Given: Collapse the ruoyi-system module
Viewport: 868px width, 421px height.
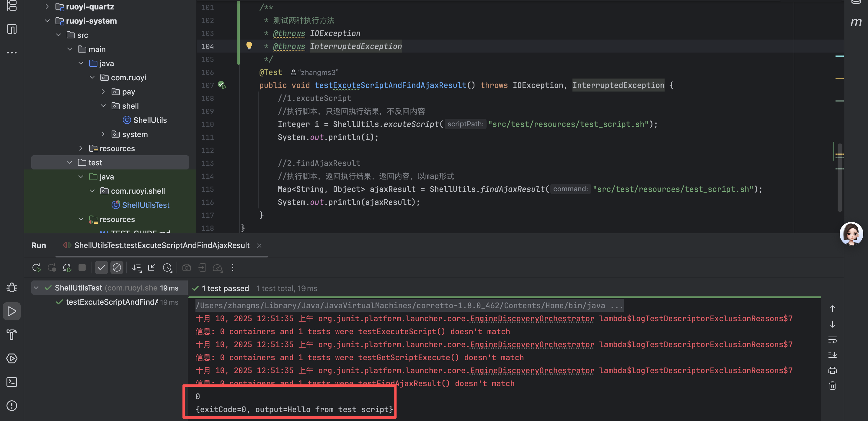Looking at the screenshot, I should pyautogui.click(x=47, y=21).
